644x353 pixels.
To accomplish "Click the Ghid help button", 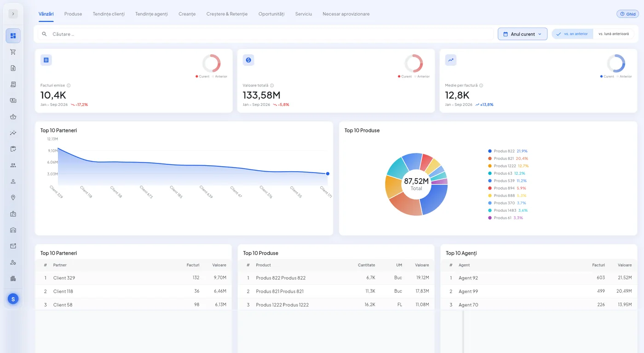I will pyautogui.click(x=627, y=14).
